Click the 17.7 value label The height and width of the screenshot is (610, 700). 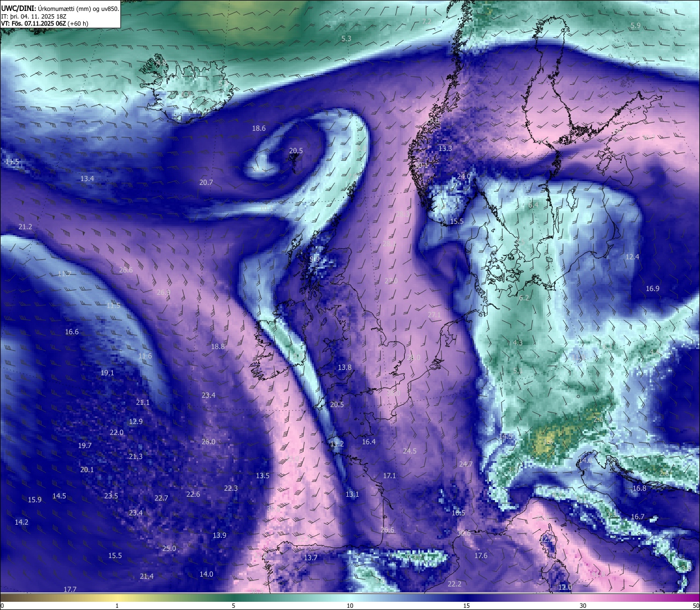coord(69,590)
